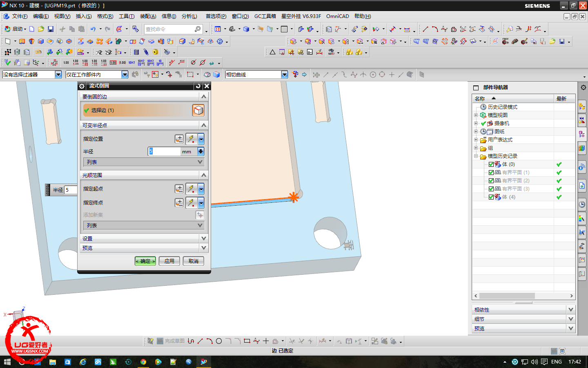Click the 应用 button
The height and width of the screenshot is (368, 588).
(169, 261)
